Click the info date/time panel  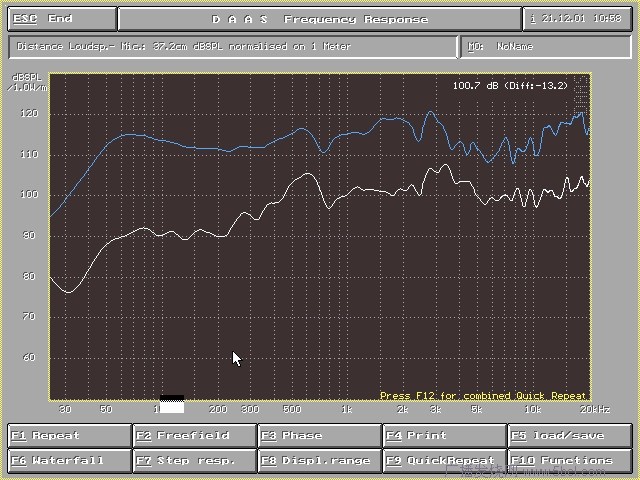(x=578, y=19)
